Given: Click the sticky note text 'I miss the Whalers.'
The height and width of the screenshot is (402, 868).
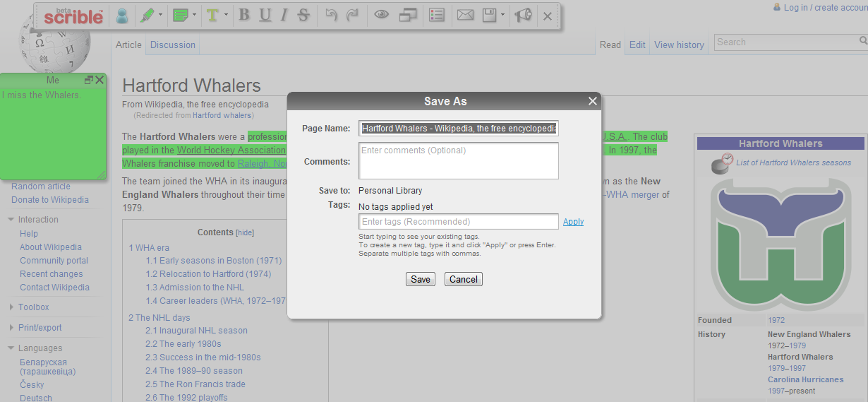Looking at the screenshot, I should [41, 95].
